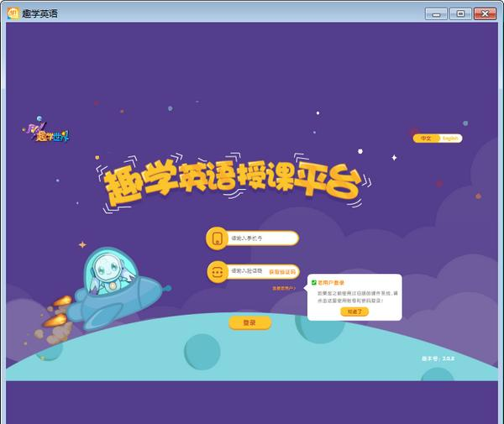Click the verification code icon beside the code field
This screenshot has height=424, width=504.
pyautogui.click(x=218, y=272)
